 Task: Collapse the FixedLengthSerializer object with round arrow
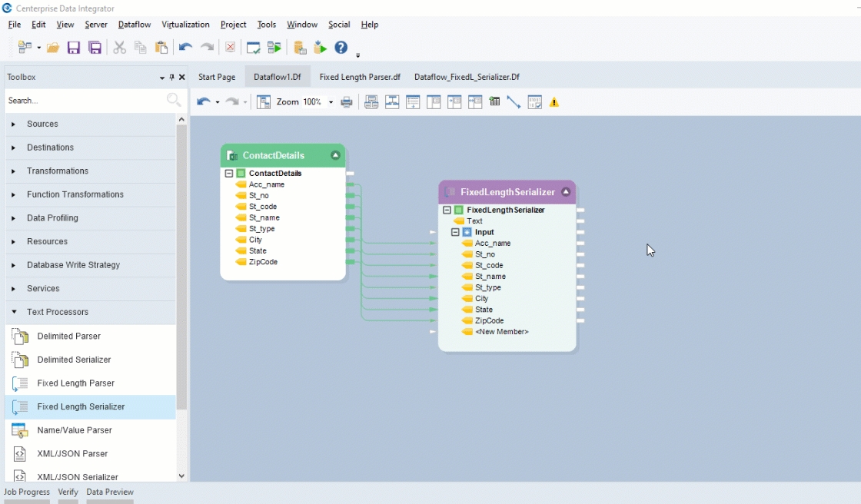(566, 192)
